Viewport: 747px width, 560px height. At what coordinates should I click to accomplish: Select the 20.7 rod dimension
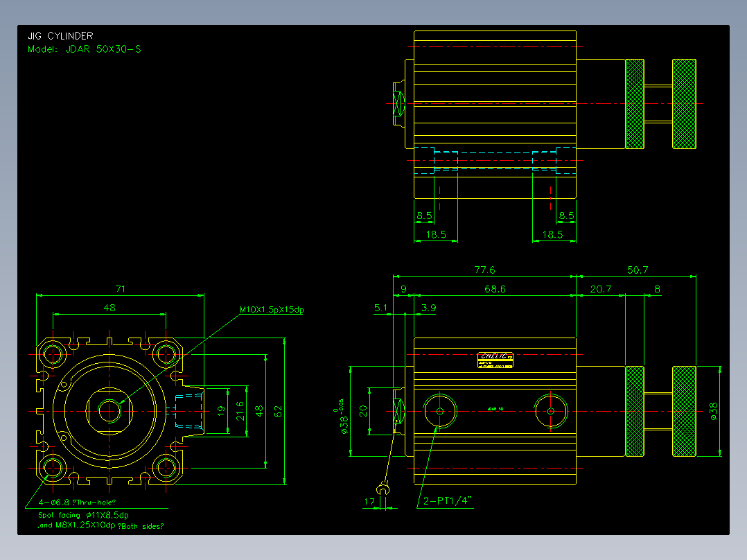600,289
